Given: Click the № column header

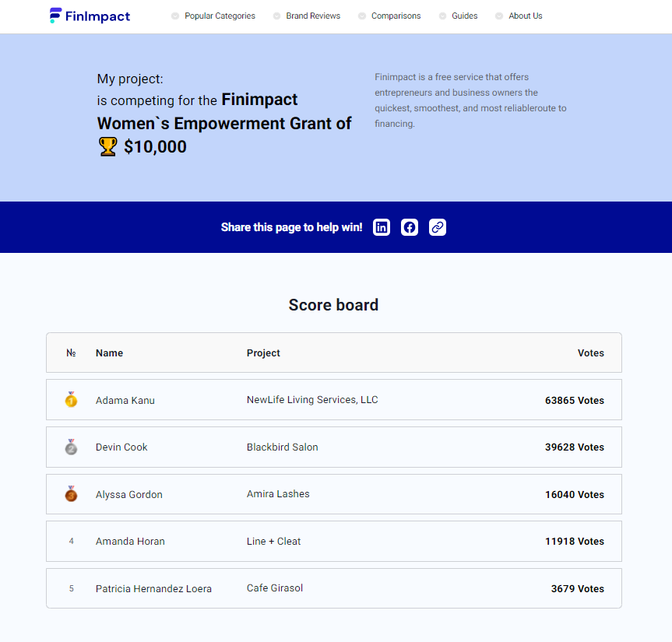Looking at the screenshot, I should coord(71,353).
